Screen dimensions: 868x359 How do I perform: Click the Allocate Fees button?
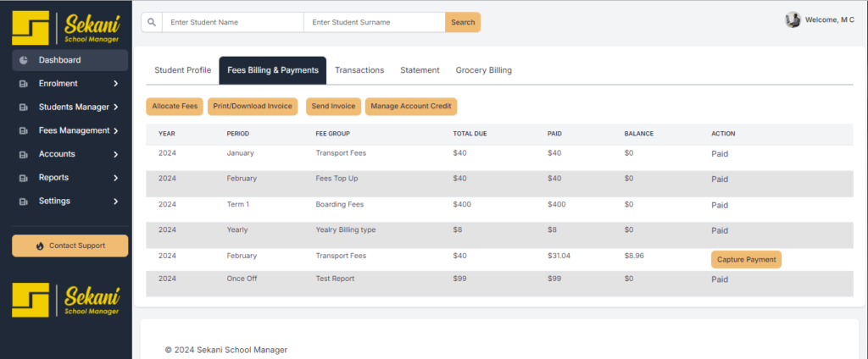click(175, 106)
